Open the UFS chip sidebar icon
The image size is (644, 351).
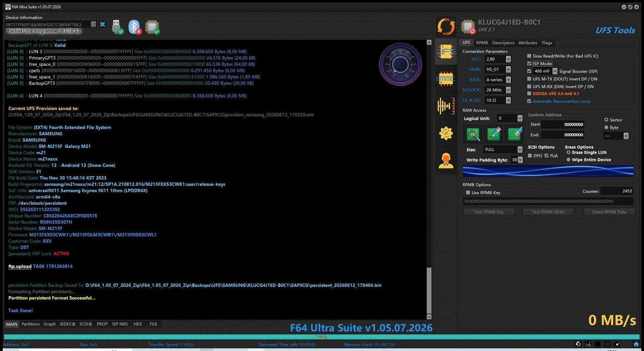(446, 51)
